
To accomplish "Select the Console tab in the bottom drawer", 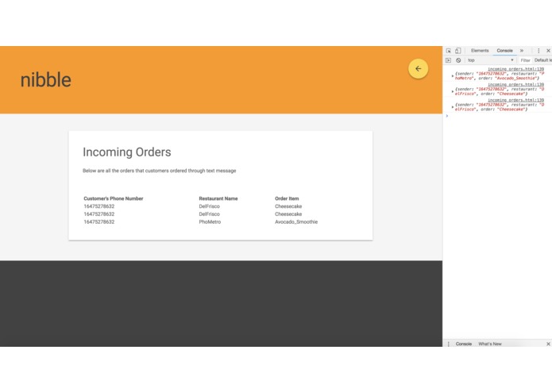I will tap(463, 344).
